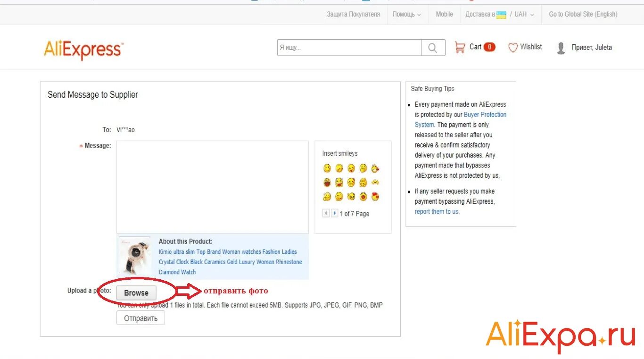Click the Привет, Juleta greeting
Viewport: 644px width, 359px height.
coord(592,48)
